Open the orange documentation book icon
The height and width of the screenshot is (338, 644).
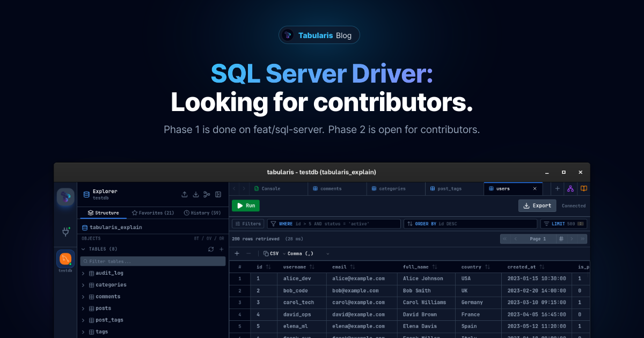(584, 189)
